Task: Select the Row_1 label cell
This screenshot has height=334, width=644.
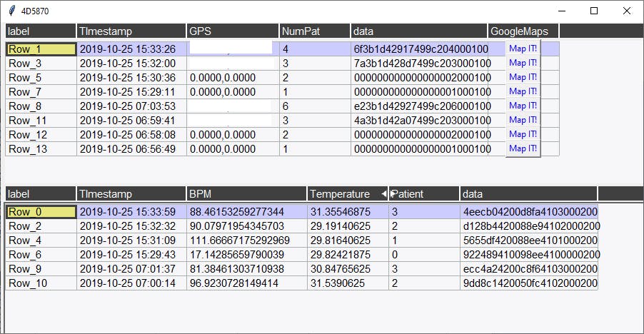Action: (41, 49)
